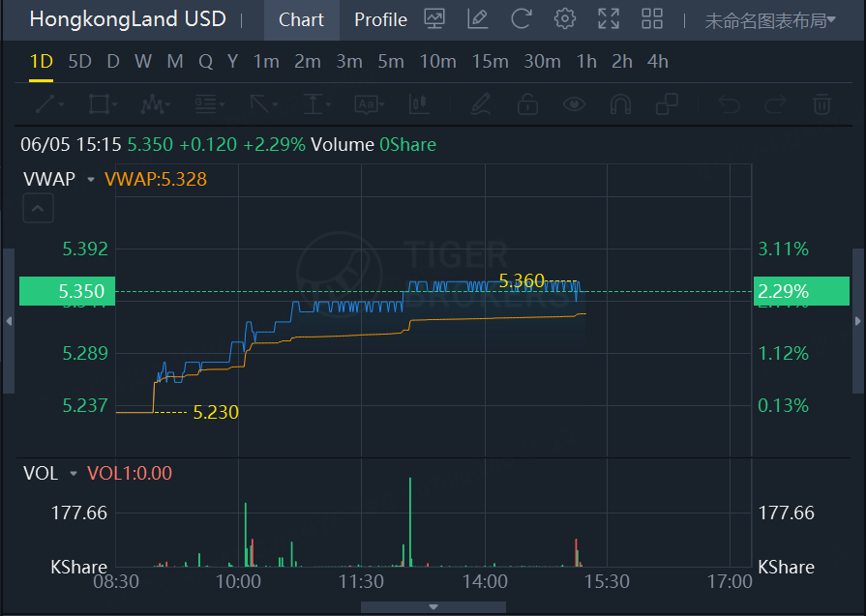
Task: Select the 4h interval
Action: click(x=658, y=61)
